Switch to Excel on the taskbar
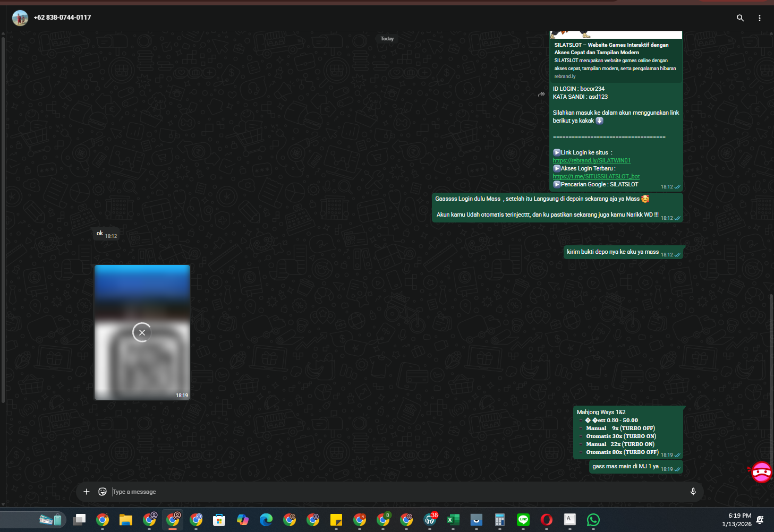 453,520
